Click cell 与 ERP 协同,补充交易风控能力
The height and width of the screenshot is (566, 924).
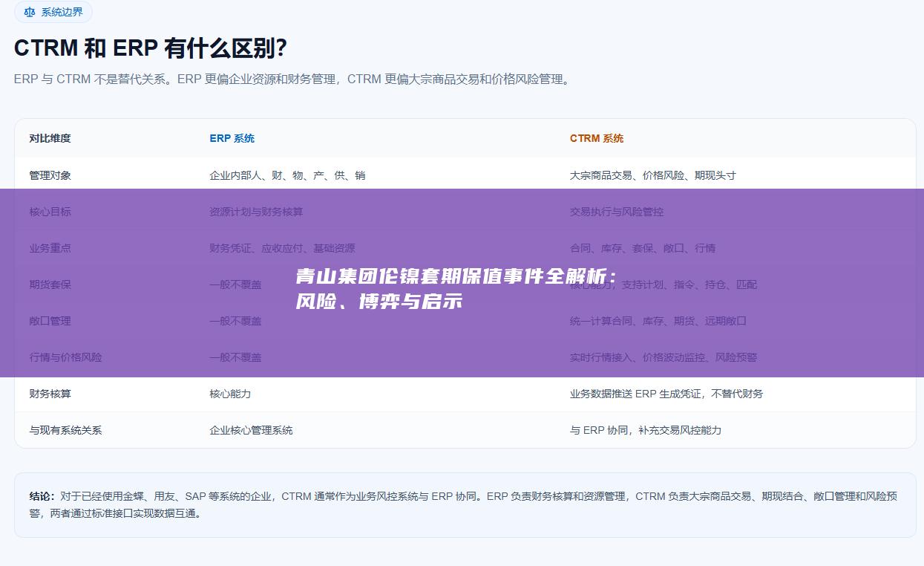(646, 430)
